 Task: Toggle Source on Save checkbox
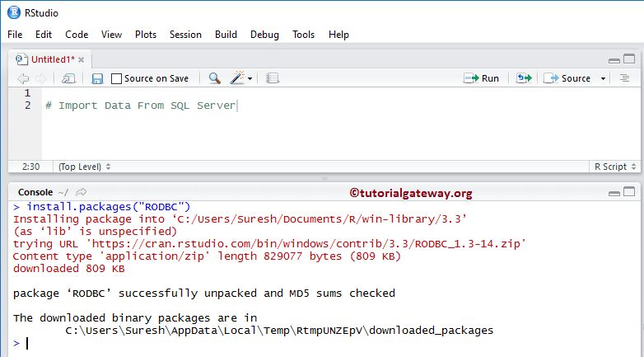click(117, 78)
